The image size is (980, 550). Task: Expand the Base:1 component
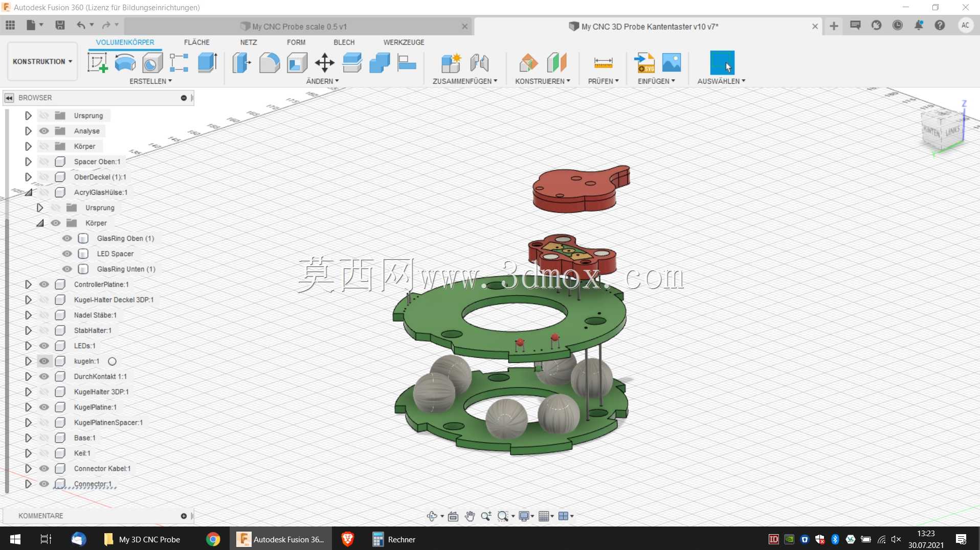pos(28,438)
